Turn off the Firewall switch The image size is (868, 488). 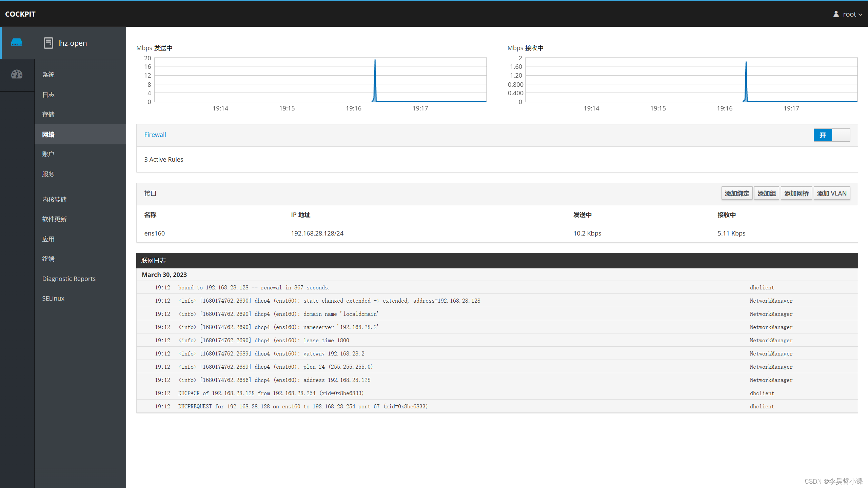831,135
